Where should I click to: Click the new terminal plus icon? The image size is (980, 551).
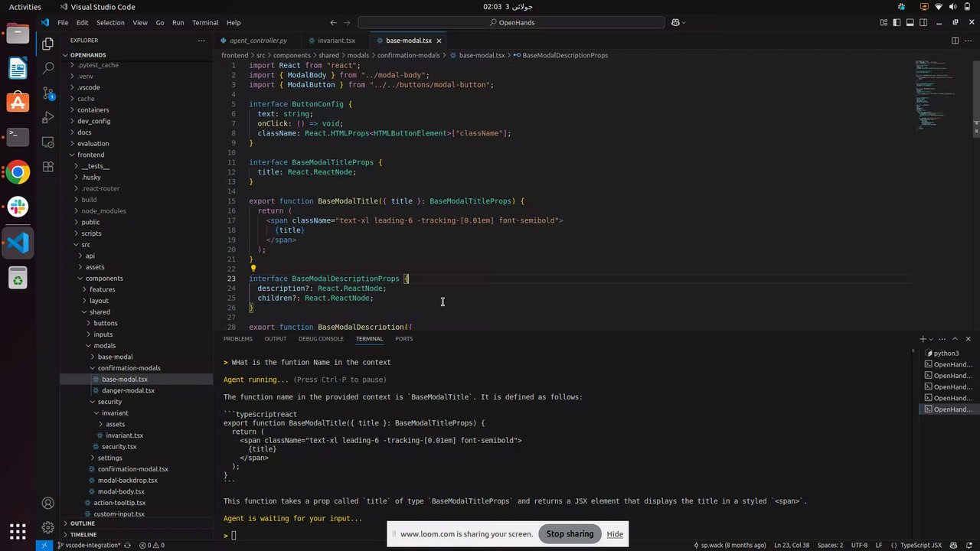tap(923, 338)
